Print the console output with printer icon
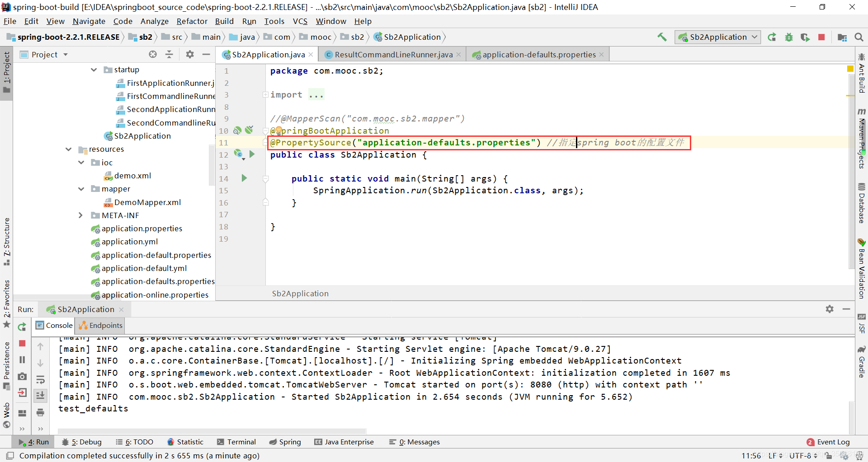 coord(40,412)
